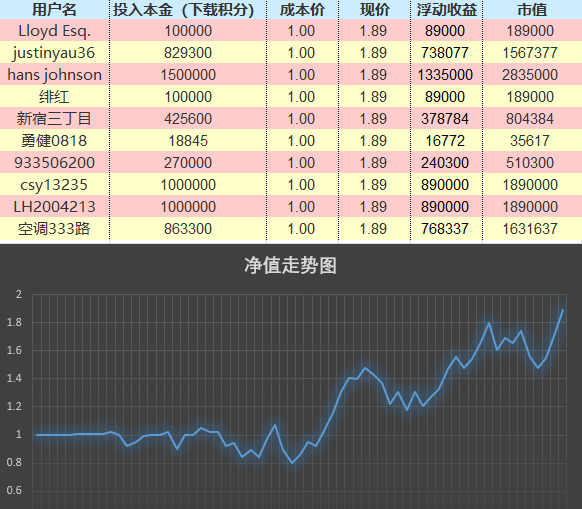Click the 浮动收益 column header
Image resolution: width=582 pixels, height=509 pixels.
446,10
